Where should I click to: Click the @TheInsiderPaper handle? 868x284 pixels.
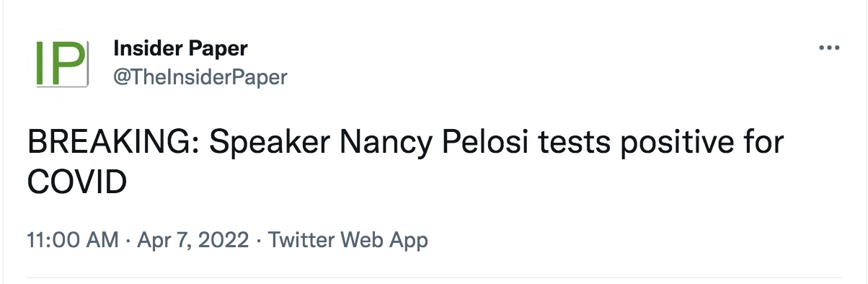(x=200, y=77)
